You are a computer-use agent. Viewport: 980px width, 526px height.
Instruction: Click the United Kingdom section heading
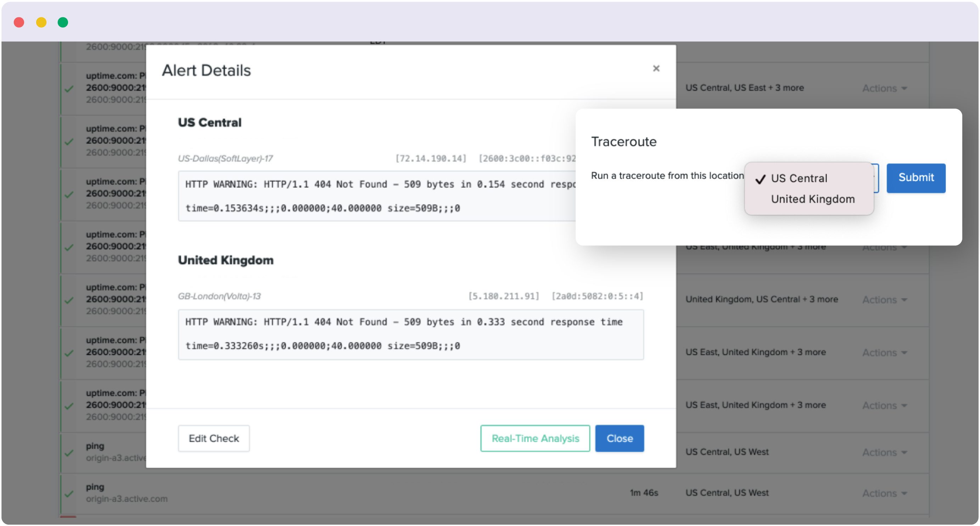226,260
